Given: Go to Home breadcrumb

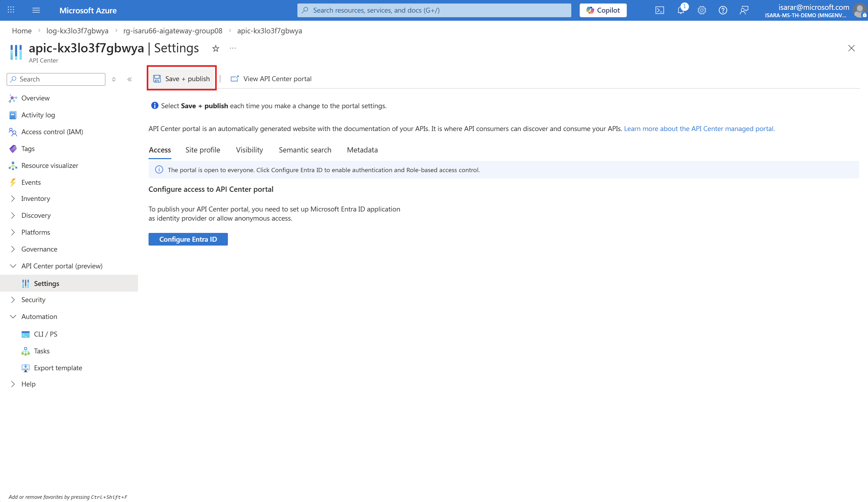Looking at the screenshot, I should click(22, 31).
